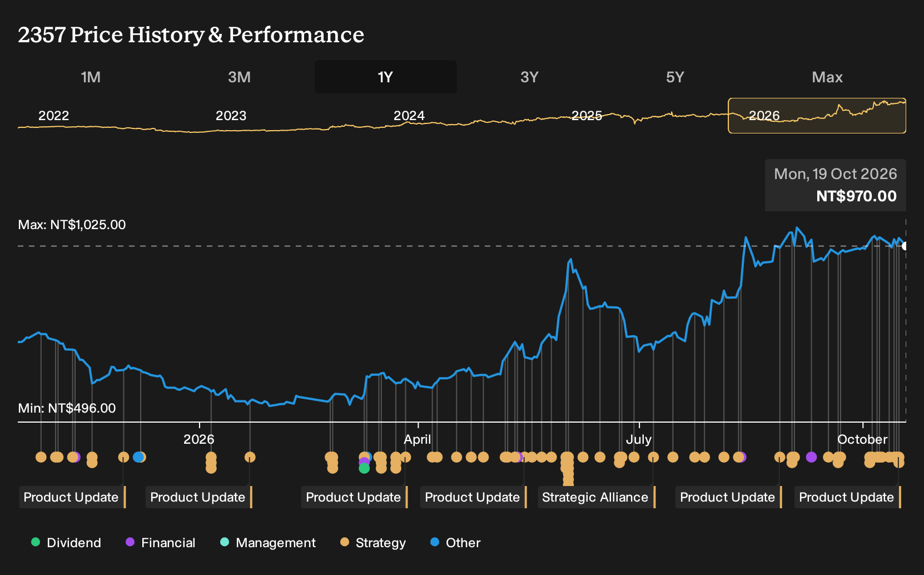Click the "July" axis label
The width and height of the screenshot is (924, 575).
[639, 439]
